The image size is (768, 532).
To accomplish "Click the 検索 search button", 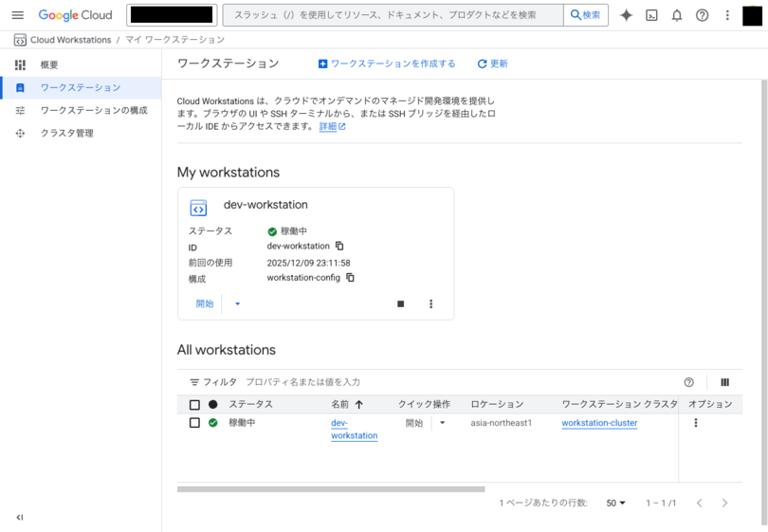I will pyautogui.click(x=586, y=15).
